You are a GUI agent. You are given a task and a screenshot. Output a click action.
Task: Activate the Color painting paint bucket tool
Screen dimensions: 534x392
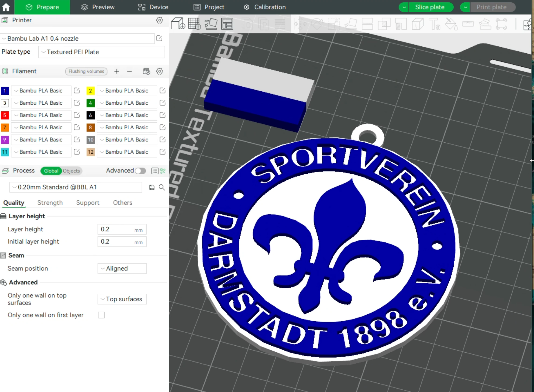point(451,24)
